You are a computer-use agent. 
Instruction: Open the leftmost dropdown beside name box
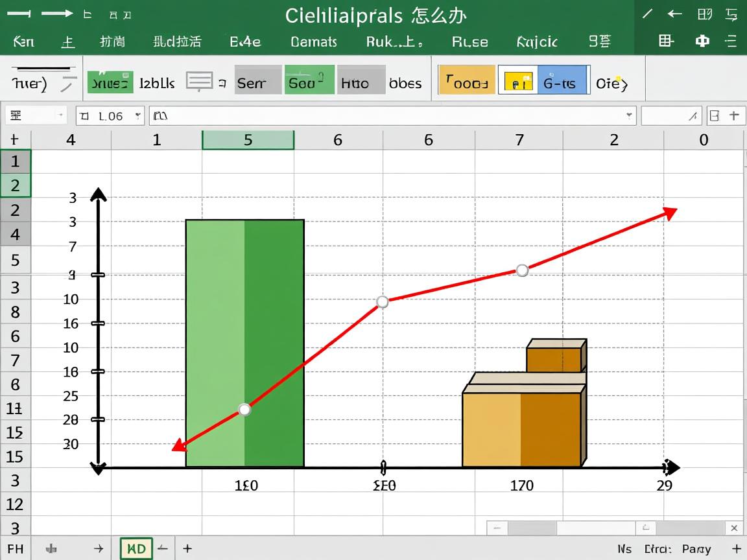coord(60,115)
